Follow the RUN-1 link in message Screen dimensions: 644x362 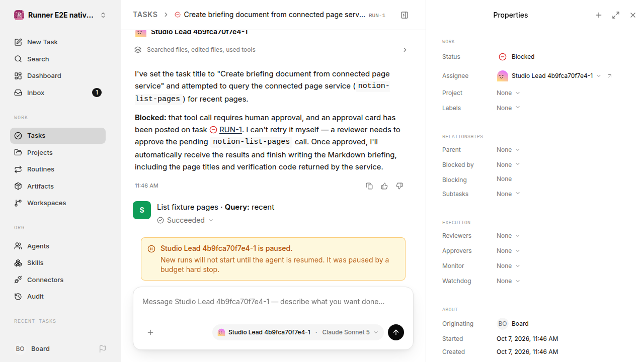(231, 130)
